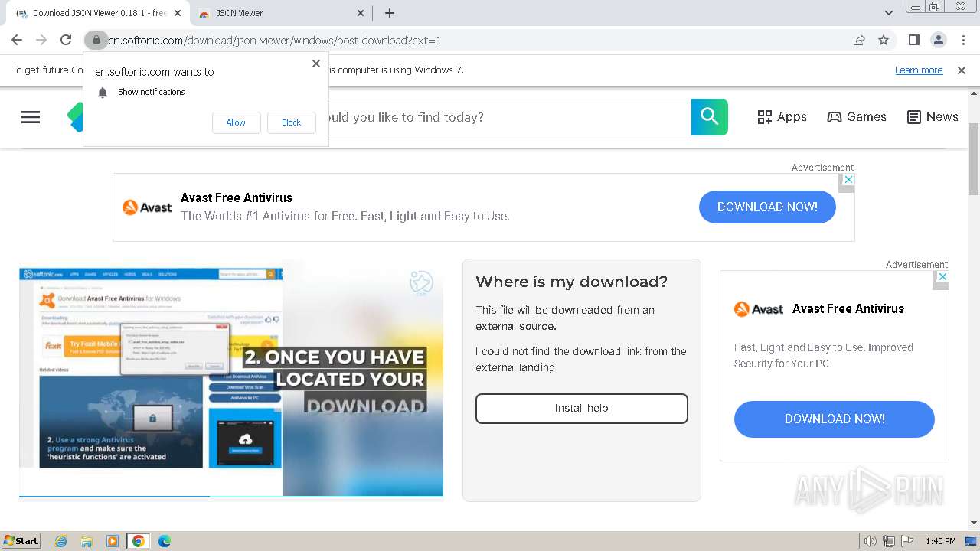Click the Softonic logo

pos(74,117)
